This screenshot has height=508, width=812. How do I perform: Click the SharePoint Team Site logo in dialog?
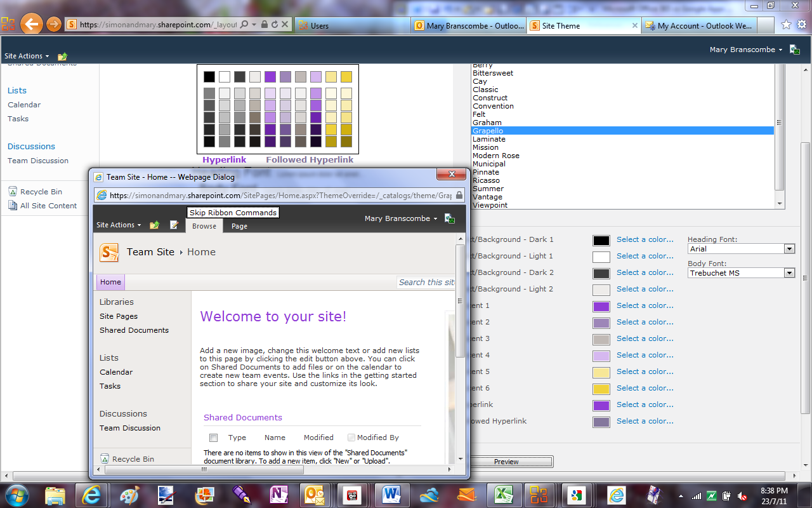click(x=109, y=252)
